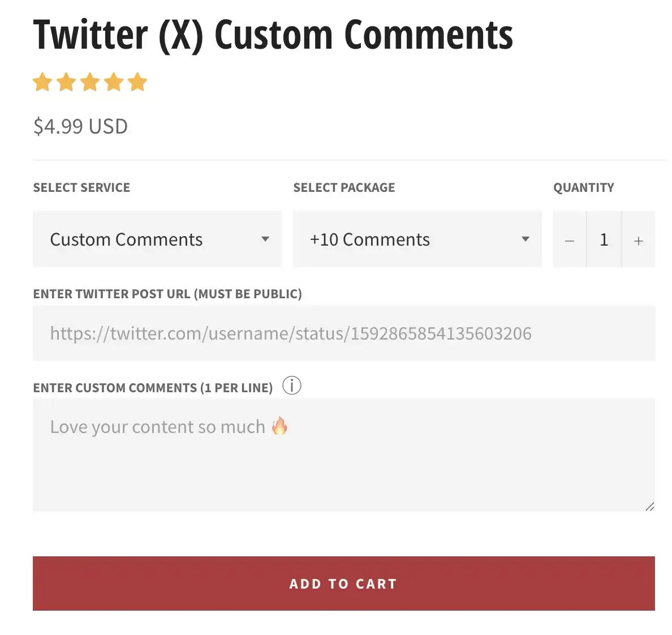Click the quantity number field
The height and width of the screenshot is (635, 672).
(x=604, y=240)
